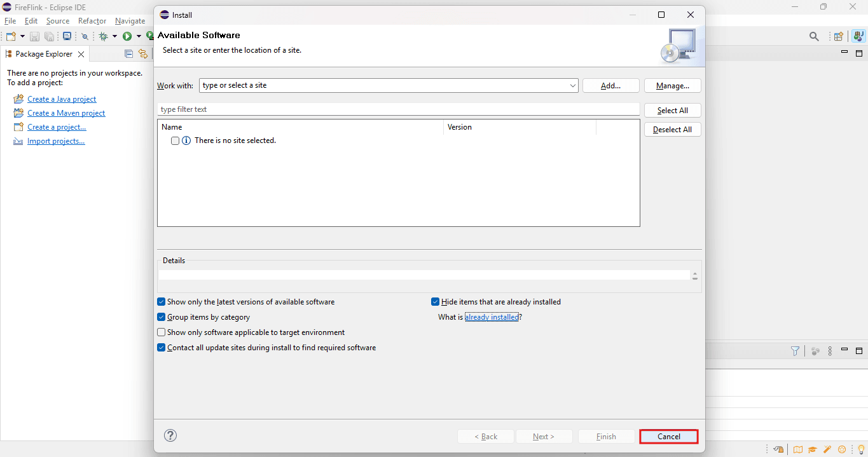This screenshot has height=457, width=868.
Task: Cancel the Install dialog
Action: click(669, 437)
